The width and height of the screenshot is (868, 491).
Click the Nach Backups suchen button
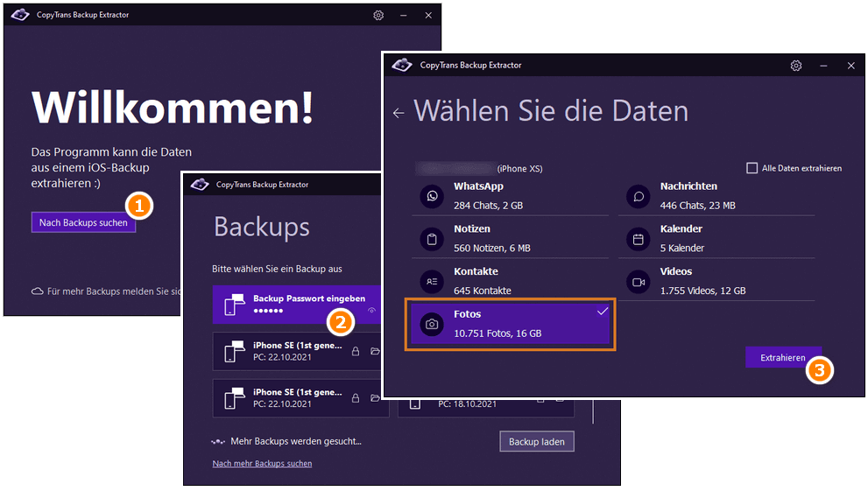83,222
